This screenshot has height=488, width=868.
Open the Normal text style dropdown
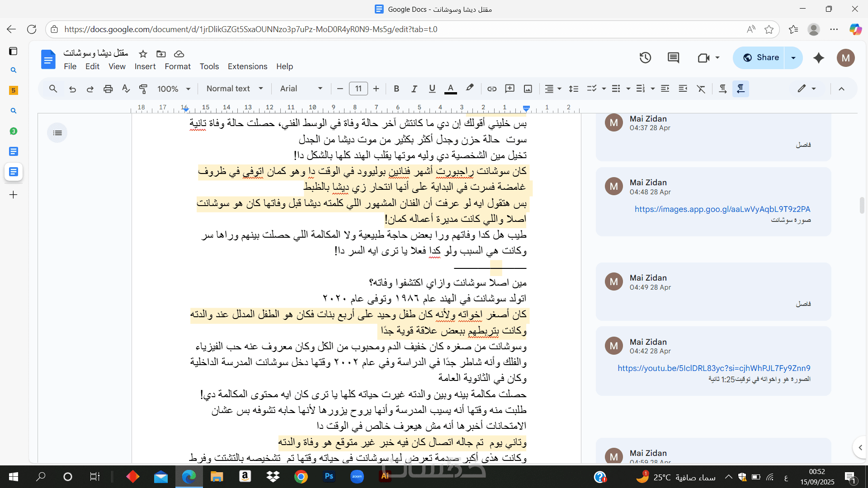click(x=234, y=89)
